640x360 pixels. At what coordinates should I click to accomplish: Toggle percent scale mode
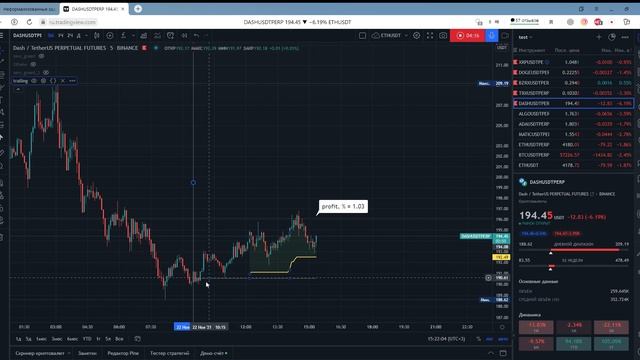click(478, 339)
